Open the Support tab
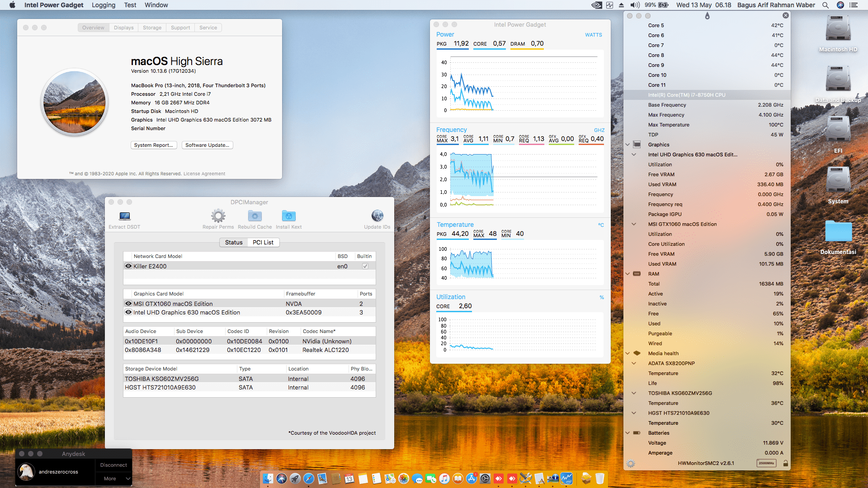 click(180, 28)
